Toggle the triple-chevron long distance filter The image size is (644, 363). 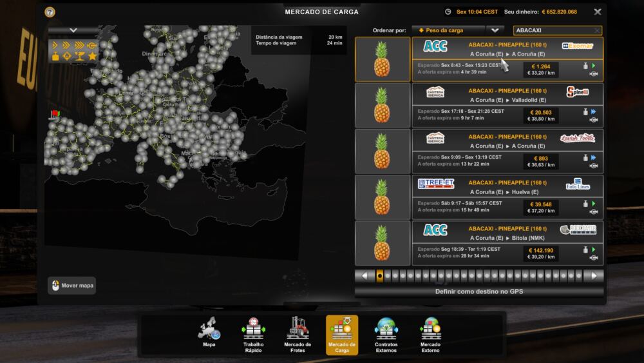click(x=79, y=46)
